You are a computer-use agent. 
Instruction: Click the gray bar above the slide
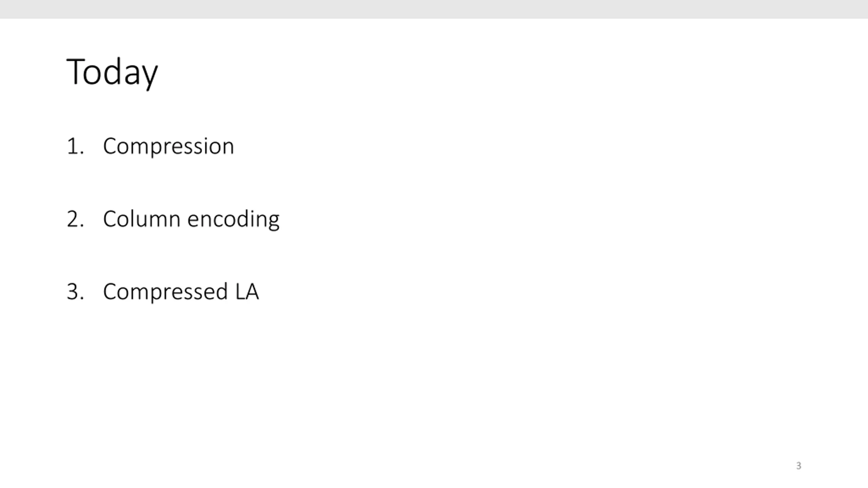coord(434,9)
